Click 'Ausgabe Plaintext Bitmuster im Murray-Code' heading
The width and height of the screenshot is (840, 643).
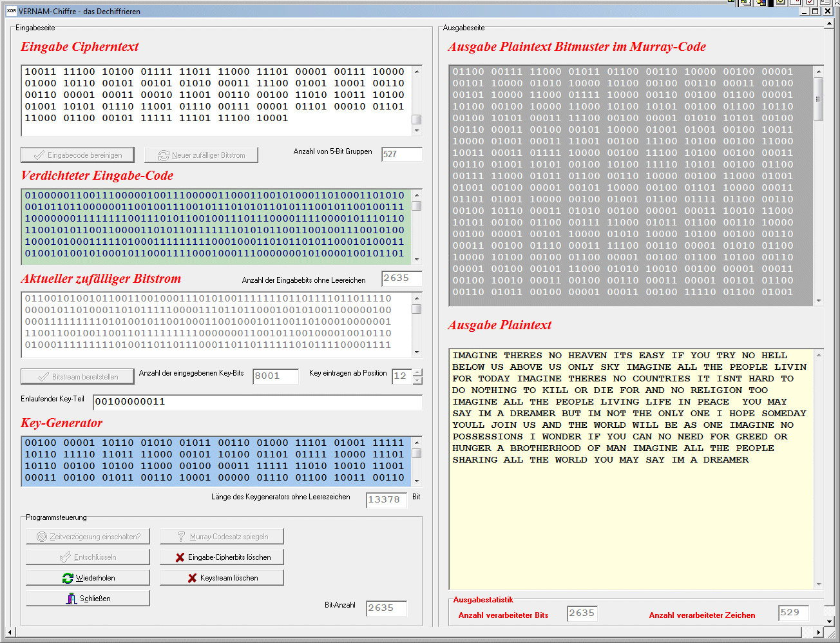point(577,46)
